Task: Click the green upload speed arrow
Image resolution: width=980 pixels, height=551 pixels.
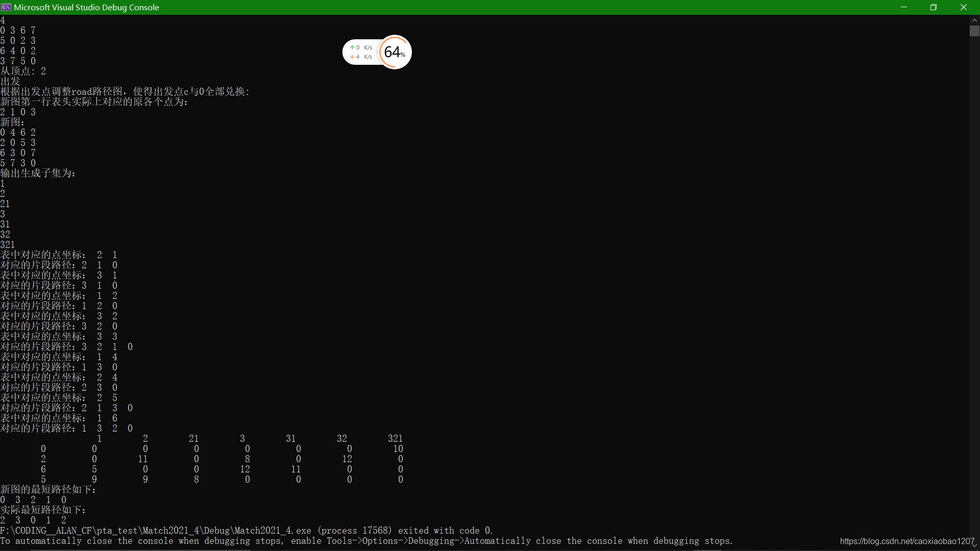Action: click(352, 47)
